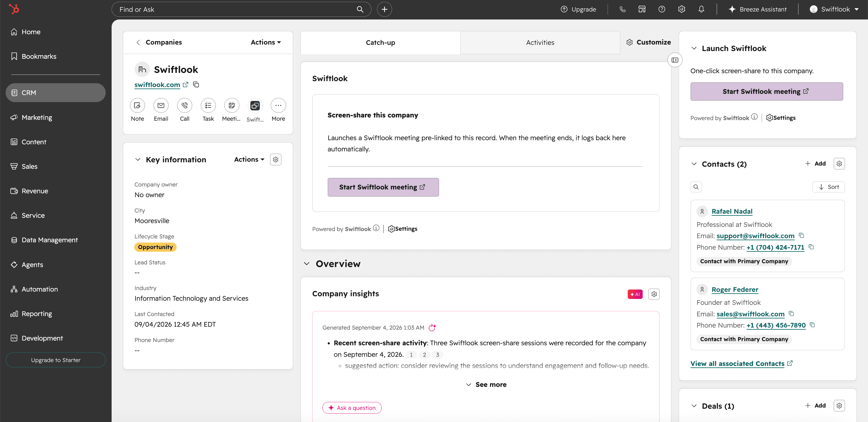Collapse the right sidebar panel toggle
Screen dimensions: 868x422
click(x=675, y=60)
